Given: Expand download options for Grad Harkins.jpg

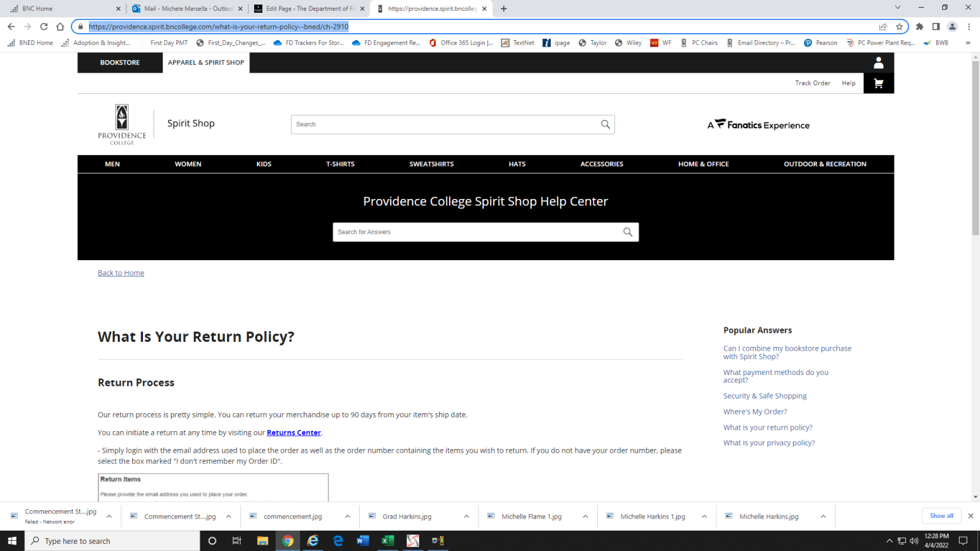Looking at the screenshot, I should (466, 516).
